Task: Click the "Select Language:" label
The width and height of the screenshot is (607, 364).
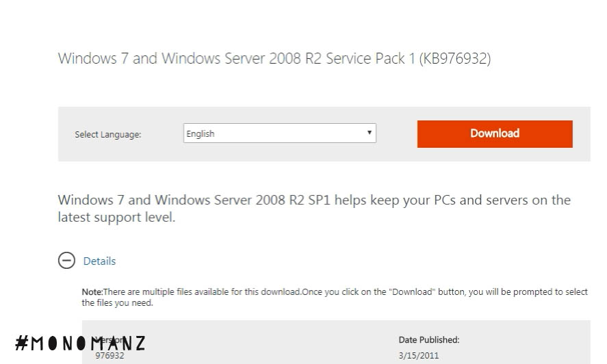Action: coord(107,134)
